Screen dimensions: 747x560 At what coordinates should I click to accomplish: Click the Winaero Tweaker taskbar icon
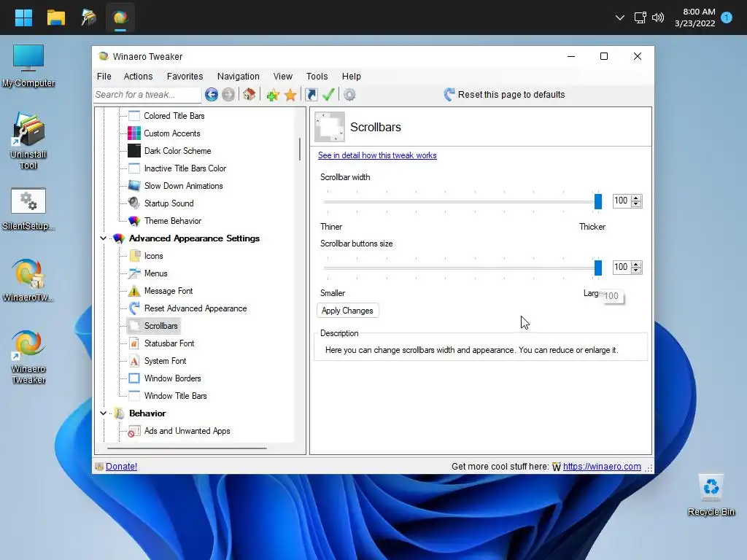click(x=120, y=17)
